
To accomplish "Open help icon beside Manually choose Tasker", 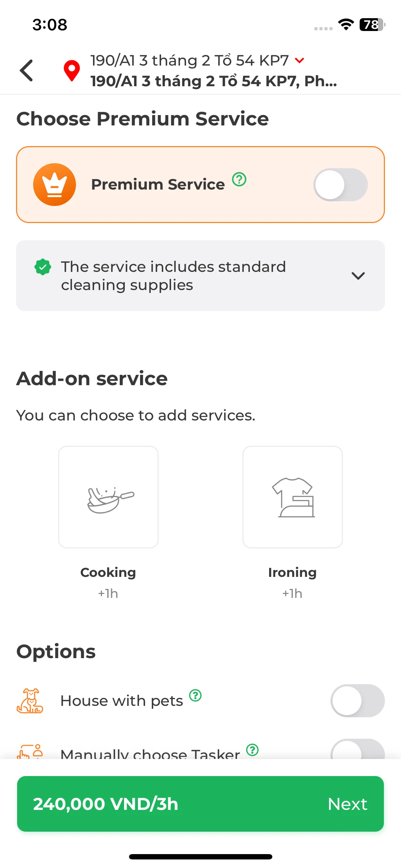I will (x=252, y=750).
